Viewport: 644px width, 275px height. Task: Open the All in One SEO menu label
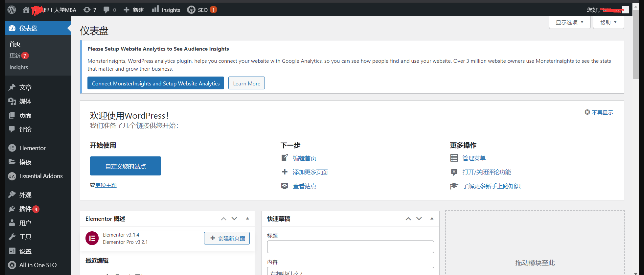pyautogui.click(x=38, y=265)
